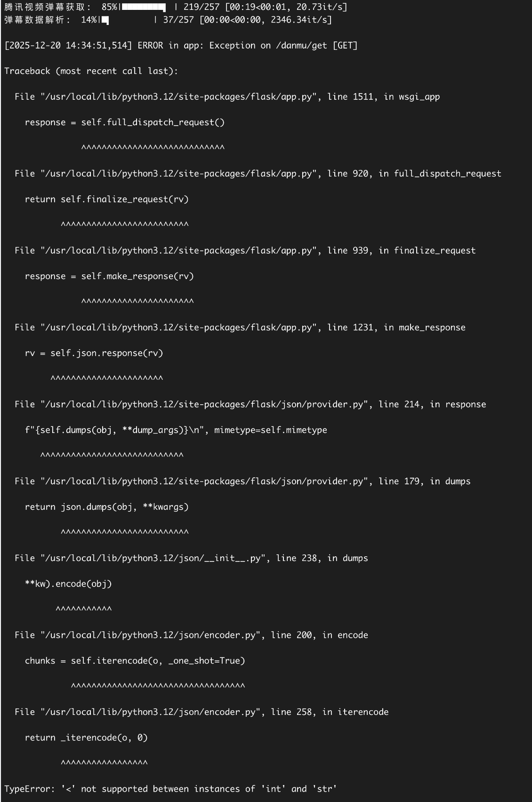Click the TypeError message at the bottom
The height and width of the screenshot is (802, 532).
170,789
